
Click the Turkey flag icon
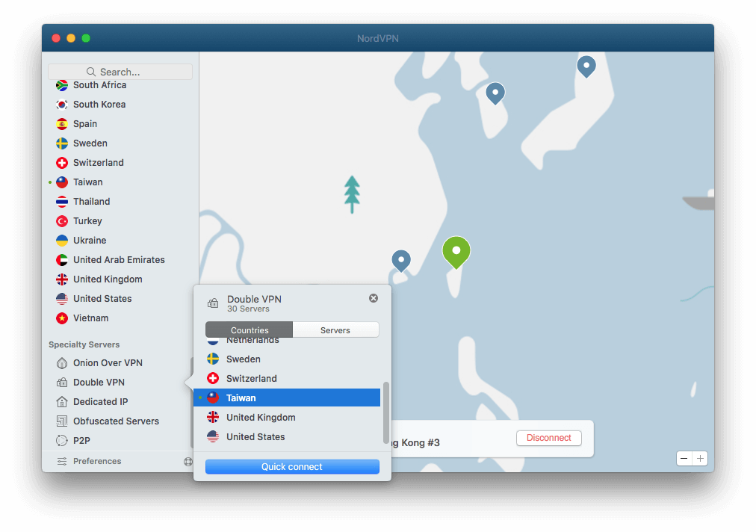(x=62, y=221)
